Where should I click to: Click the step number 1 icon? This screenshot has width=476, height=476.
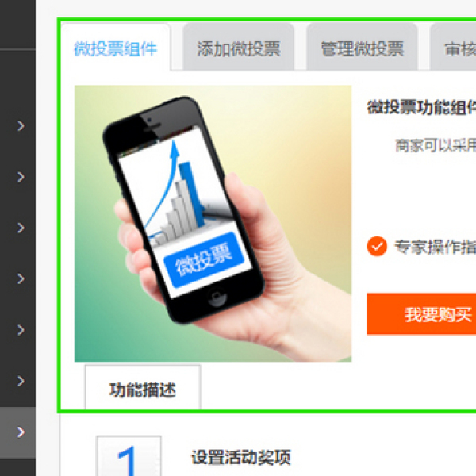[x=129, y=456]
